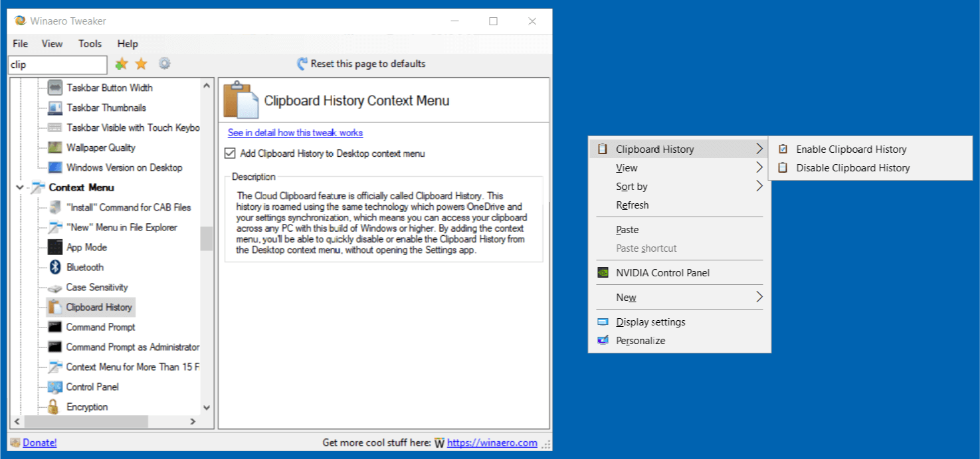980x459 pixels.
Task: Click the Wallpaper Quality tree icon
Action: 55,147
